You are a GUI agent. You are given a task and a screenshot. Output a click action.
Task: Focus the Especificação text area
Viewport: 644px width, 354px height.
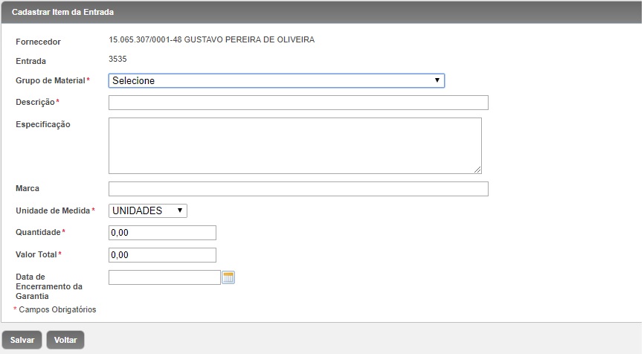point(294,145)
